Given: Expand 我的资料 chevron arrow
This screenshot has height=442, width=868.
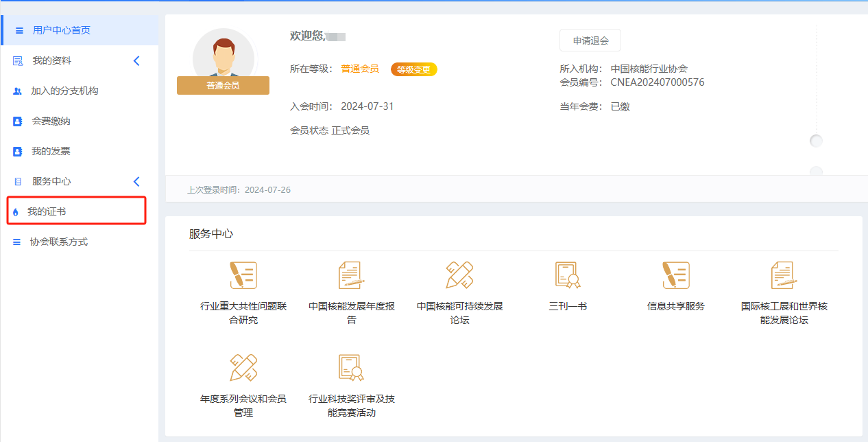Looking at the screenshot, I should [136, 61].
